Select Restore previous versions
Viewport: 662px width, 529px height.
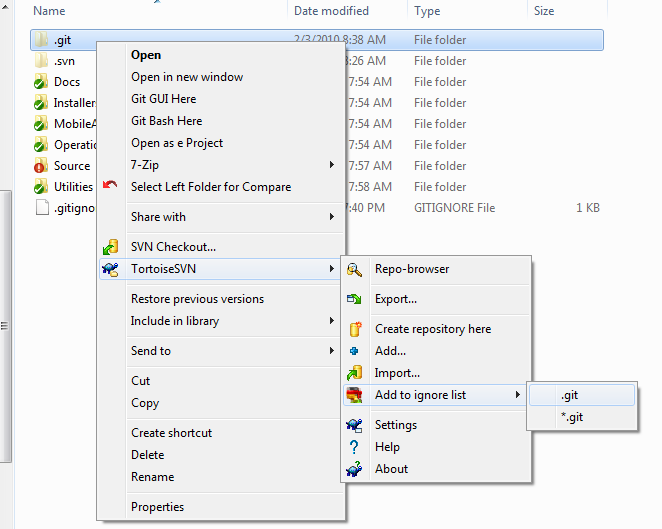221,299
